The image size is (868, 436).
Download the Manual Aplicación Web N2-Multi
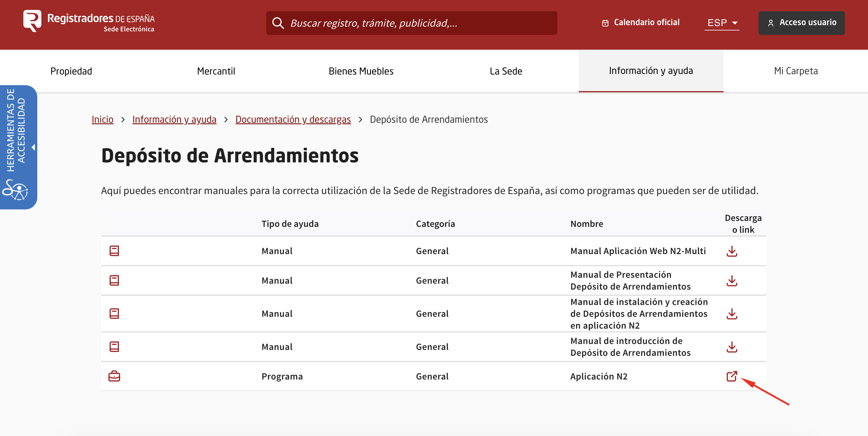click(732, 251)
